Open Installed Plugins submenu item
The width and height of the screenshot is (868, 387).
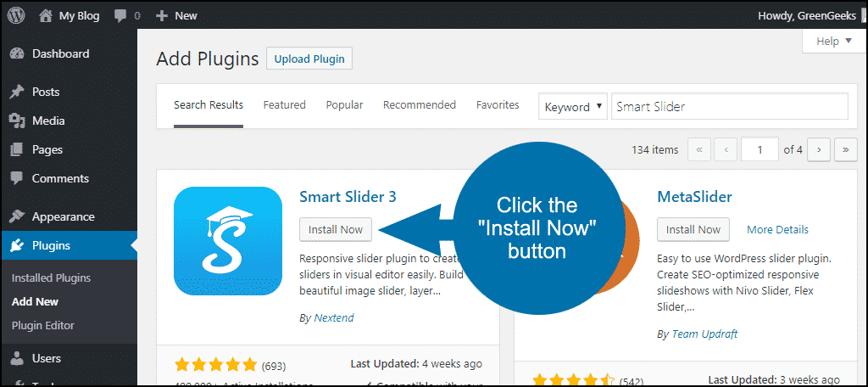pyautogui.click(x=51, y=278)
